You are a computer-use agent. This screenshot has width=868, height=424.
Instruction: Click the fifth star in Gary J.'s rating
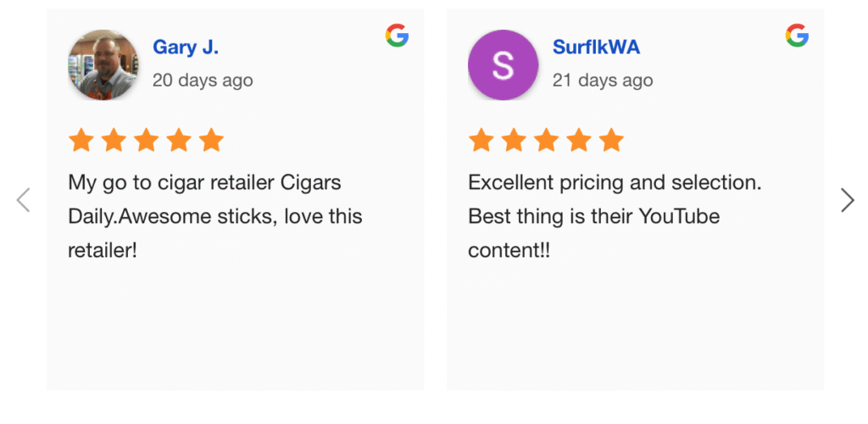[x=211, y=140]
